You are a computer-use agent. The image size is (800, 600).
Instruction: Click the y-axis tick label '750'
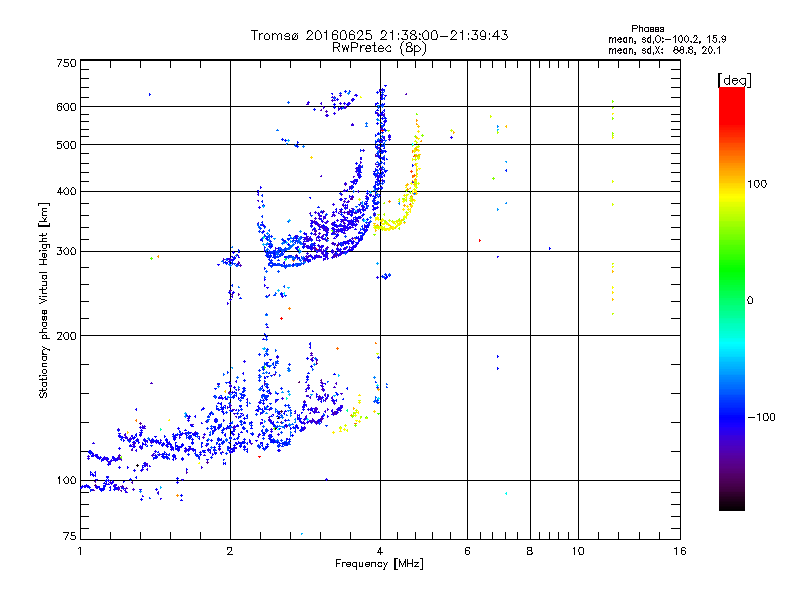click(66, 63)
